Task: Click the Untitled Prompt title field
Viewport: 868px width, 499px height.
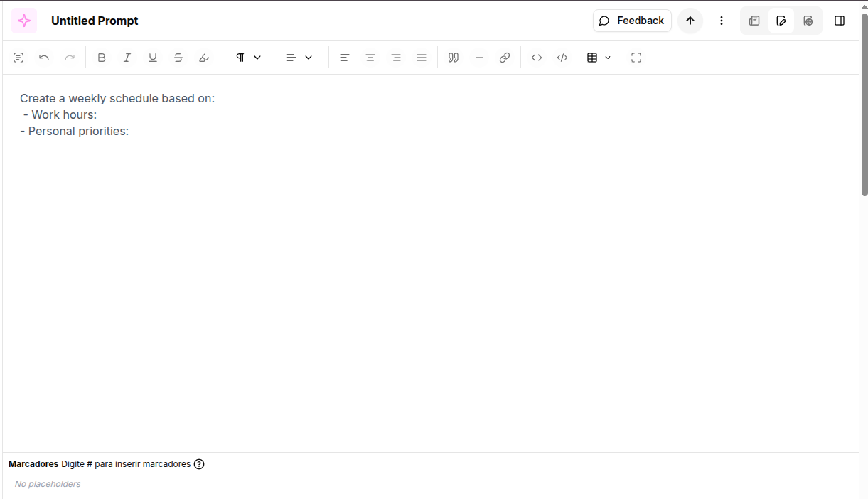Action: (95, 21)
